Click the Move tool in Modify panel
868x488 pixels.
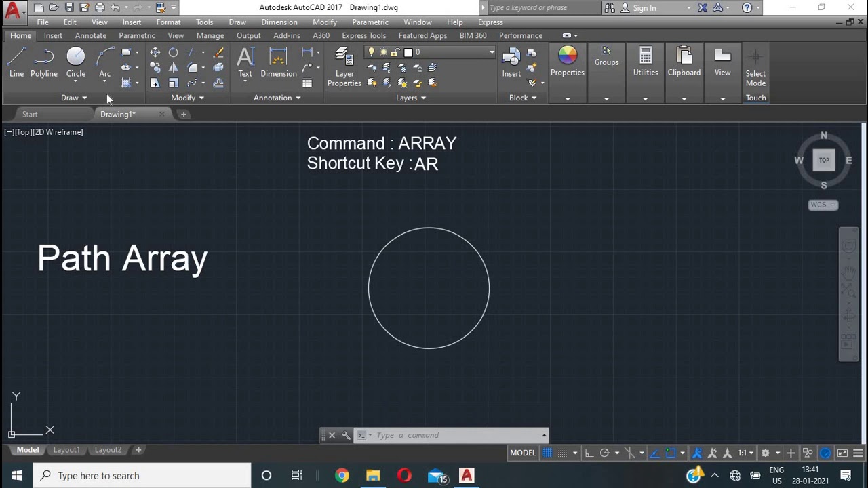coord(155,53)
